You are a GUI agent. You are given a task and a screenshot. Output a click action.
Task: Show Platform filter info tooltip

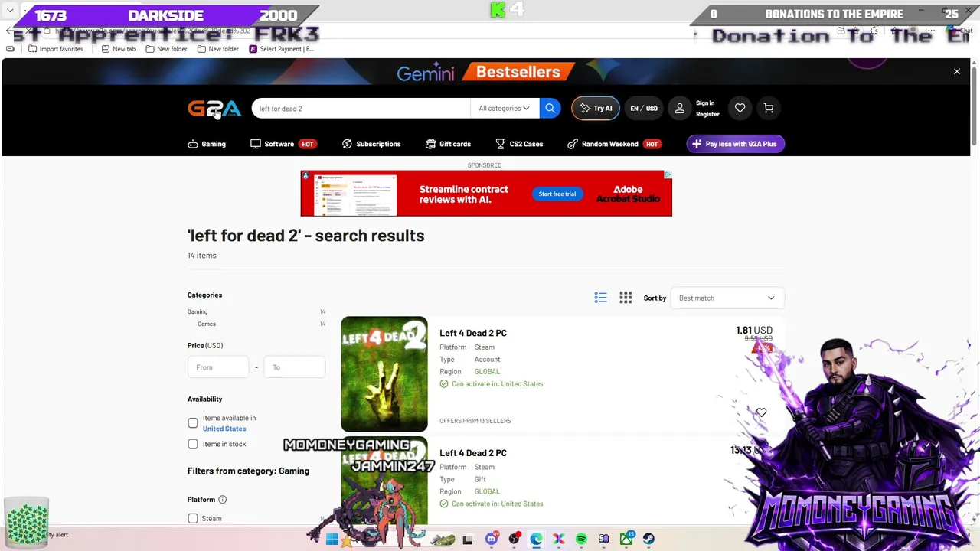coord(222,500)
